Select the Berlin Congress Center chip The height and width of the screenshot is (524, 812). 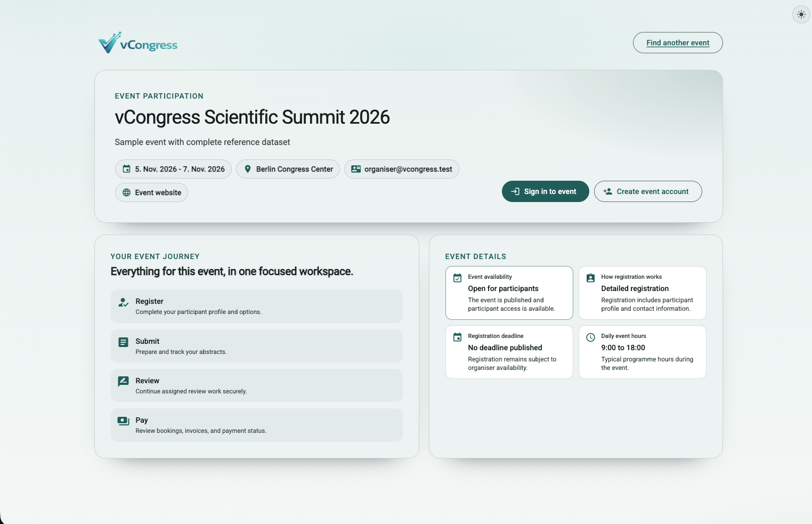click(x=288, y=169)
